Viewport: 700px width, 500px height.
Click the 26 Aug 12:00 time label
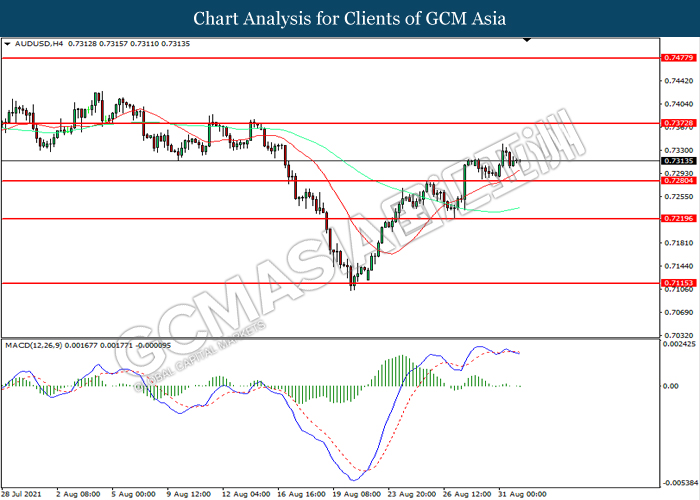pos(467,494)
